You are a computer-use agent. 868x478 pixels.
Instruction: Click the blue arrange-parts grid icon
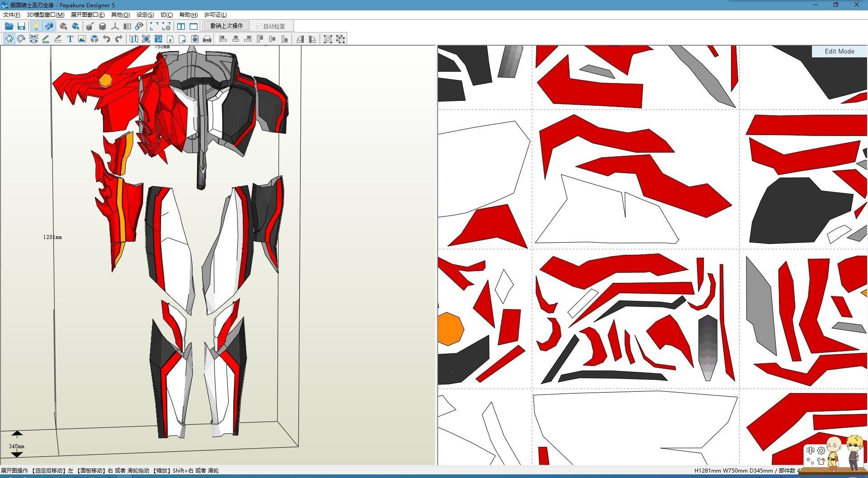point(158,39)
